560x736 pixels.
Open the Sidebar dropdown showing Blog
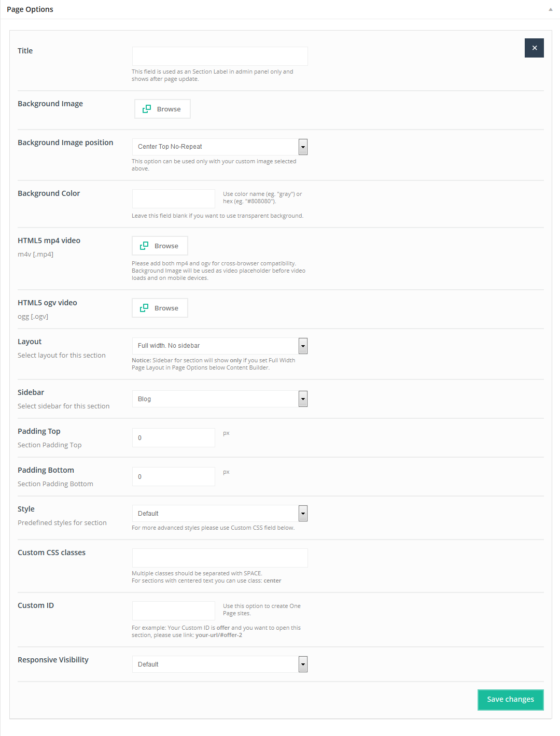tap(303, 399)
